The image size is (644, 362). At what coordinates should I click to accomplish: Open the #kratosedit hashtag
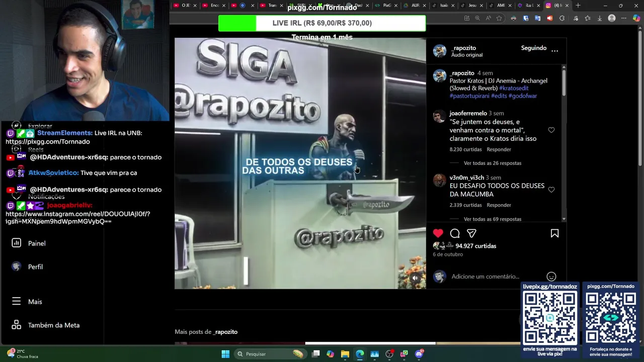coord(514,88)
